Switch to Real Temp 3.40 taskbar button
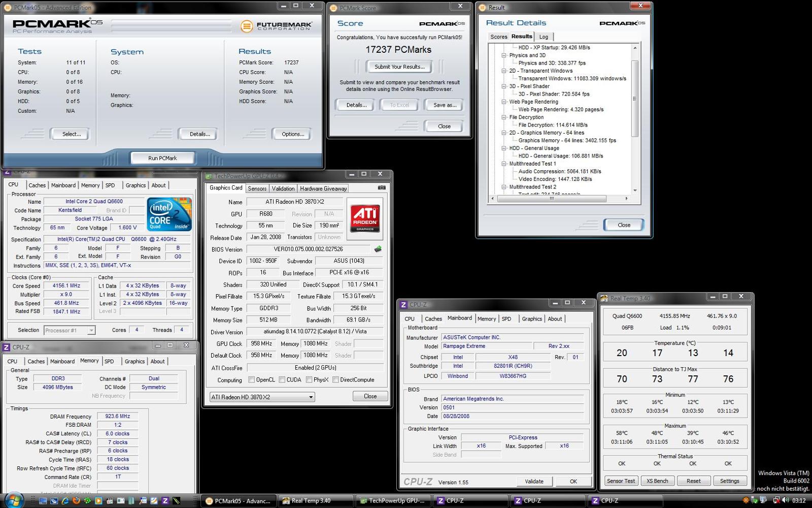This screenshot has width=812, height=508. pyautogui.click(x=316, y=500)
